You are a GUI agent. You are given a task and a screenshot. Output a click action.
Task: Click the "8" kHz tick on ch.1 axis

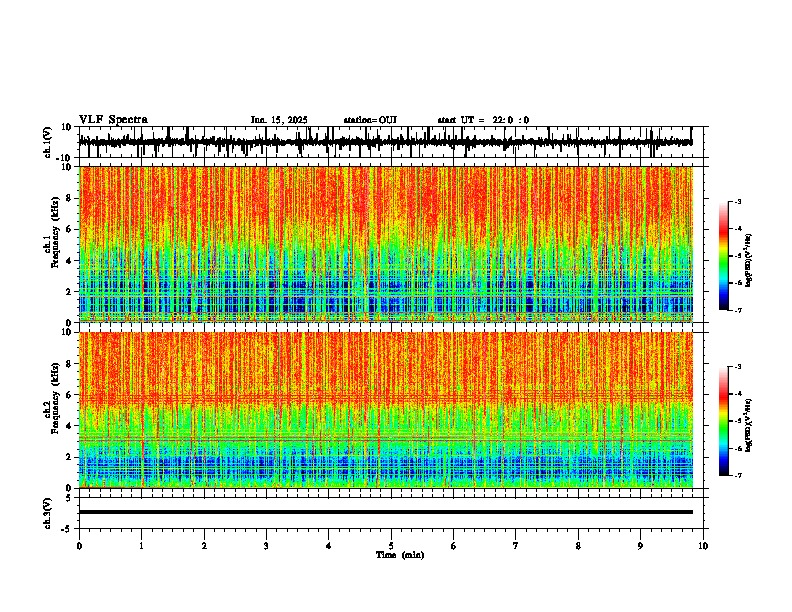[x=70, y=198]
